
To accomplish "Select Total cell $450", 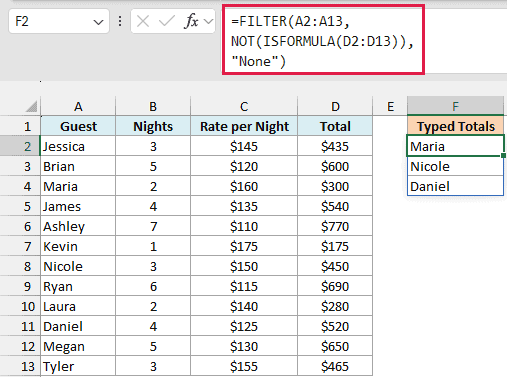I will point(335,266).
